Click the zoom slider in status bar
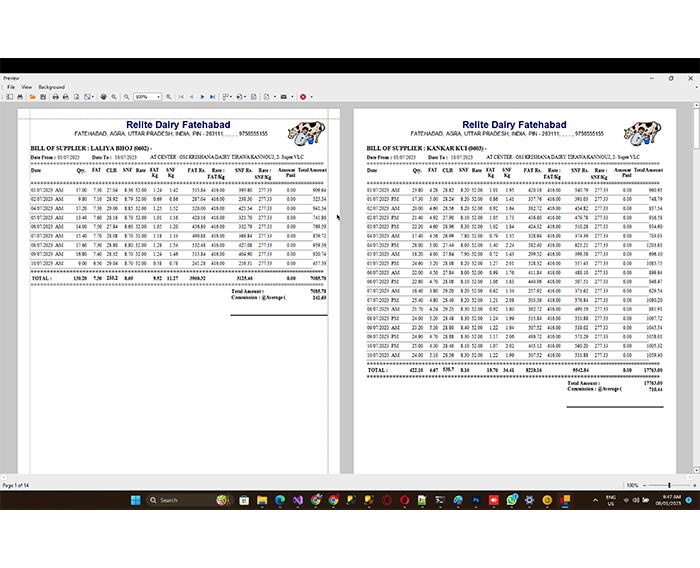The height and width of the screenshot is (568, 700). click(669, 485)
